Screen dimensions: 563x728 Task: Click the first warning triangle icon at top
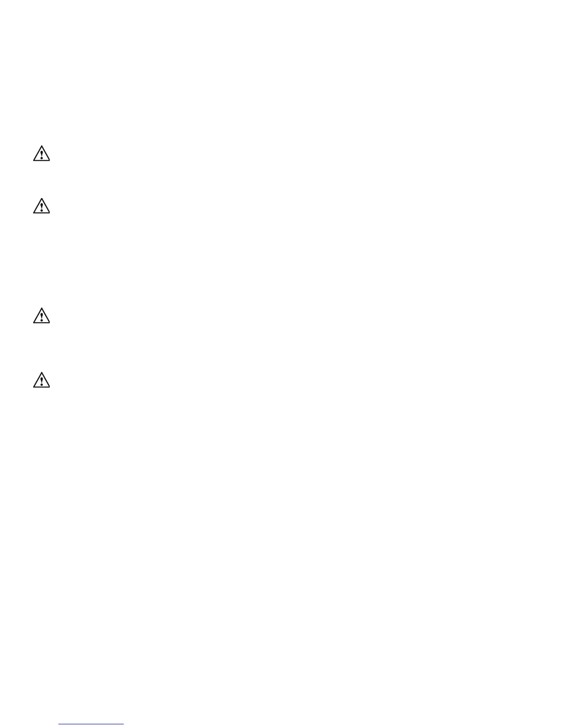[x=41, y=154]
